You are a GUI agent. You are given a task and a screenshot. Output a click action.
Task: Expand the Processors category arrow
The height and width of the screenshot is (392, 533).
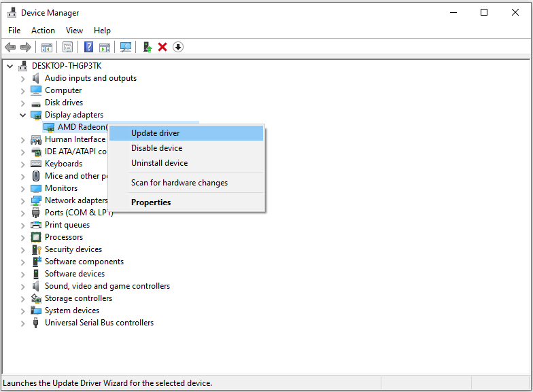click(x=22, y=238)
